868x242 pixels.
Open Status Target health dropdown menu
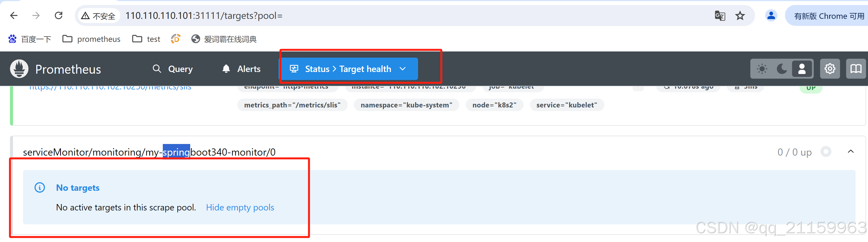point(349,69)
